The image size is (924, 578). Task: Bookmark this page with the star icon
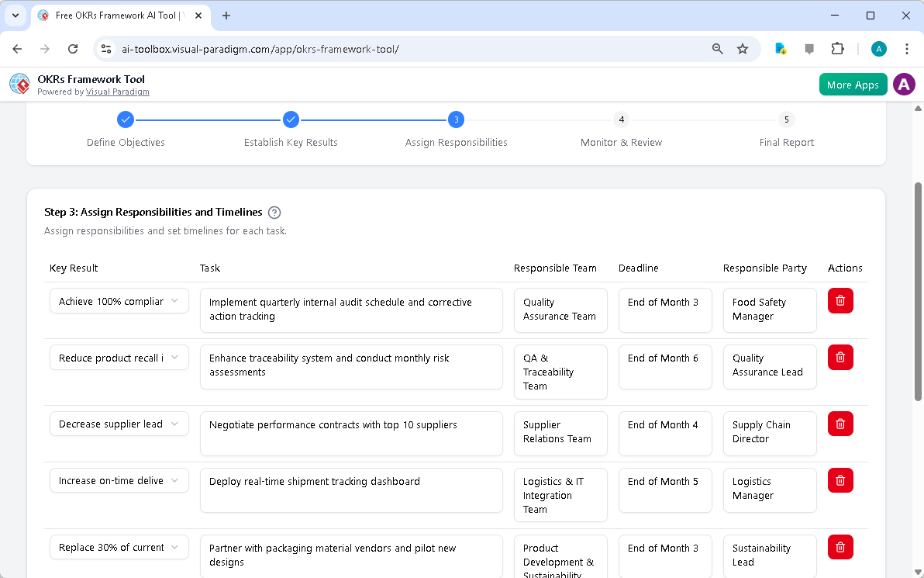point(743,49)
